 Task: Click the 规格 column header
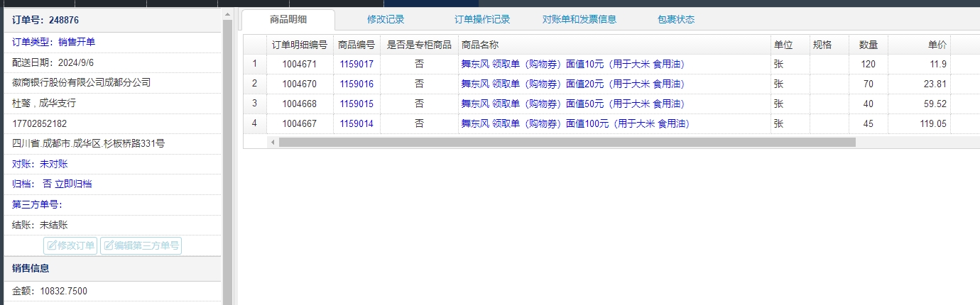[x=829, y=45]
